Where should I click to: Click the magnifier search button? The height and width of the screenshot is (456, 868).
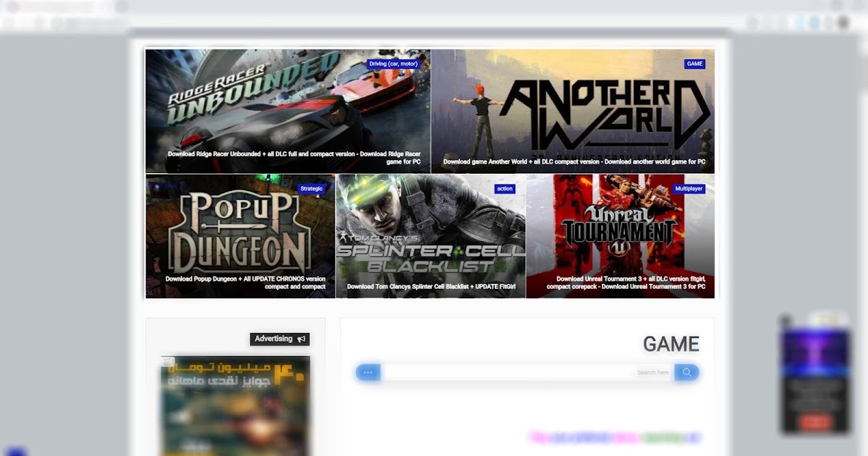686,373
